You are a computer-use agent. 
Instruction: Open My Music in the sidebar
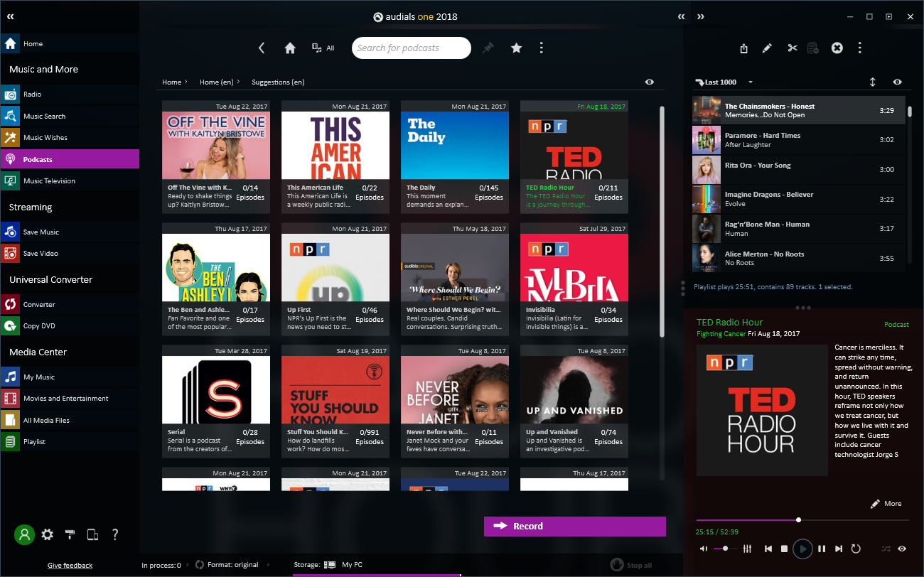click(x=70, y=377)
